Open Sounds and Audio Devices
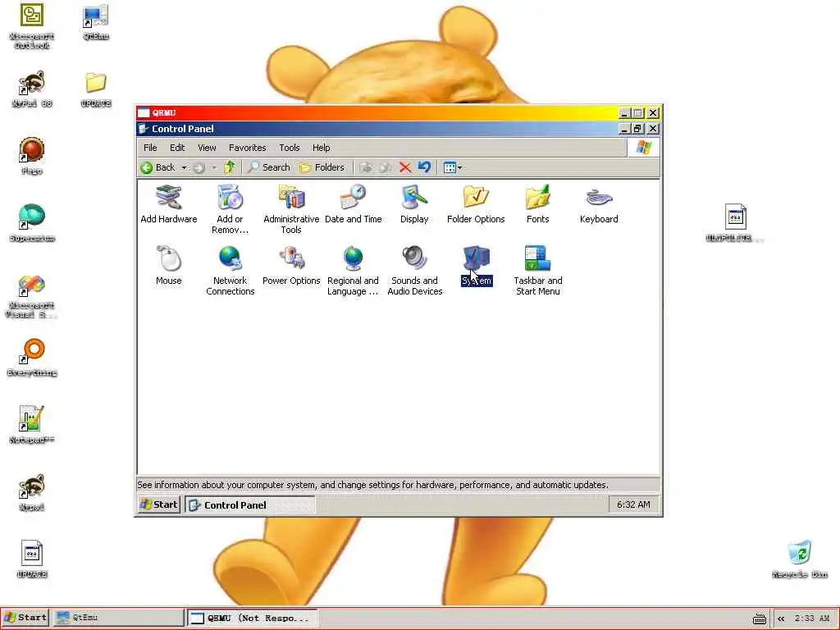840x630 pixels. click(x=414, y=271)
